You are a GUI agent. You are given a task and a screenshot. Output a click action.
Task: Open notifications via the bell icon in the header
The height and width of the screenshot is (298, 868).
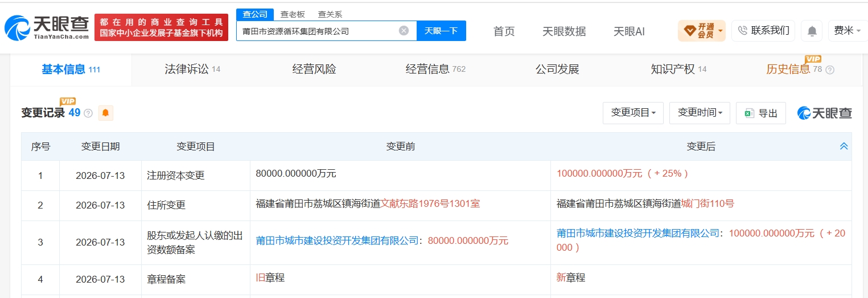pos(812,31)
